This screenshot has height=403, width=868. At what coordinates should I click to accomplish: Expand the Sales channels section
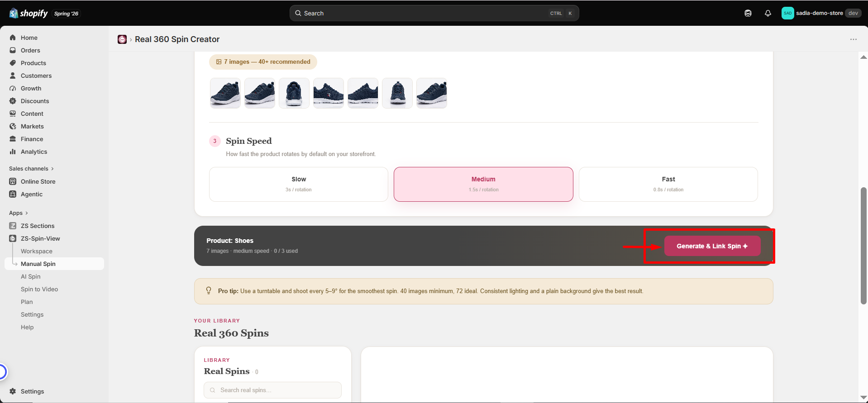click(x=31, y=169)
